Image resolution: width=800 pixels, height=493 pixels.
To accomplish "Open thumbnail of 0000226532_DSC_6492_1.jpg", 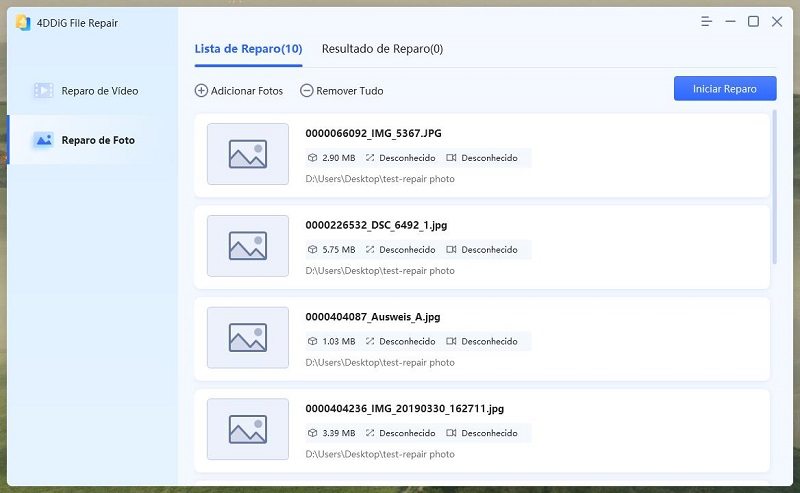I will coord(248,245).
